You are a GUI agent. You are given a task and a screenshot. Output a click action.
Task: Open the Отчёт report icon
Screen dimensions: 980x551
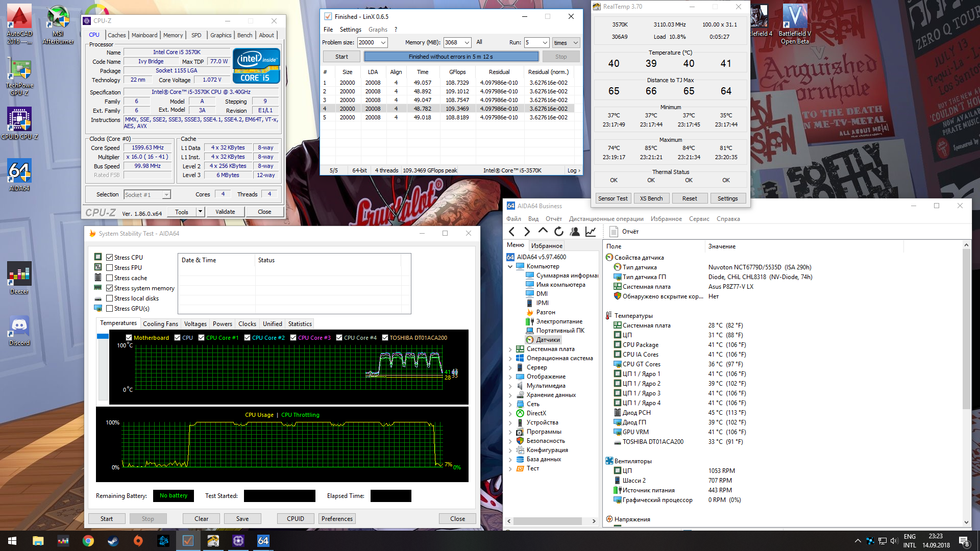(x=614, y=232)
